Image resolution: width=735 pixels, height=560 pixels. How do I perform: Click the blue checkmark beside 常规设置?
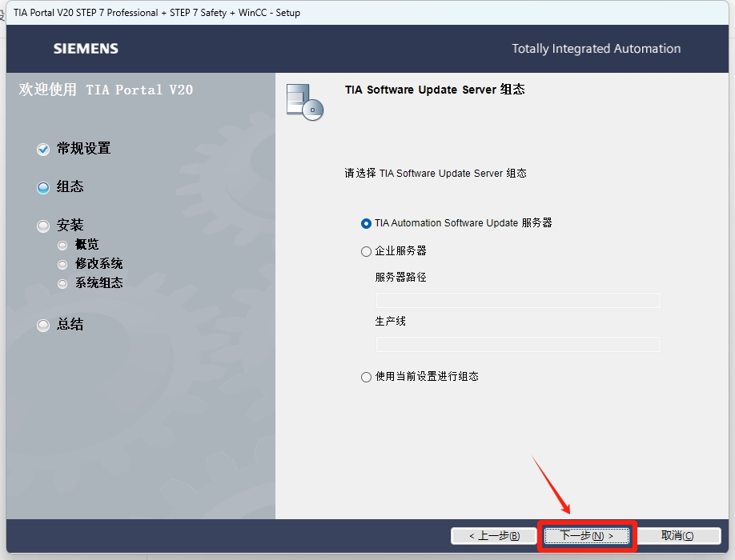click(42, 149)
